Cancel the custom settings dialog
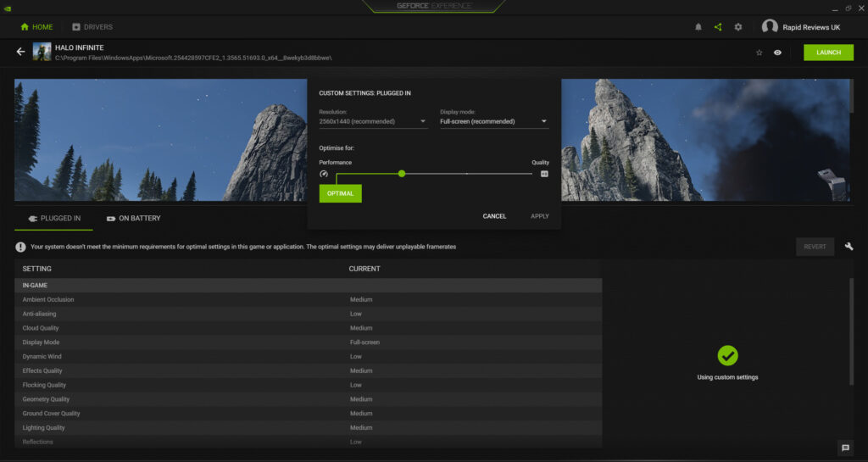The height and width of the screenshot is (462, 868). (x=494, y=216)
